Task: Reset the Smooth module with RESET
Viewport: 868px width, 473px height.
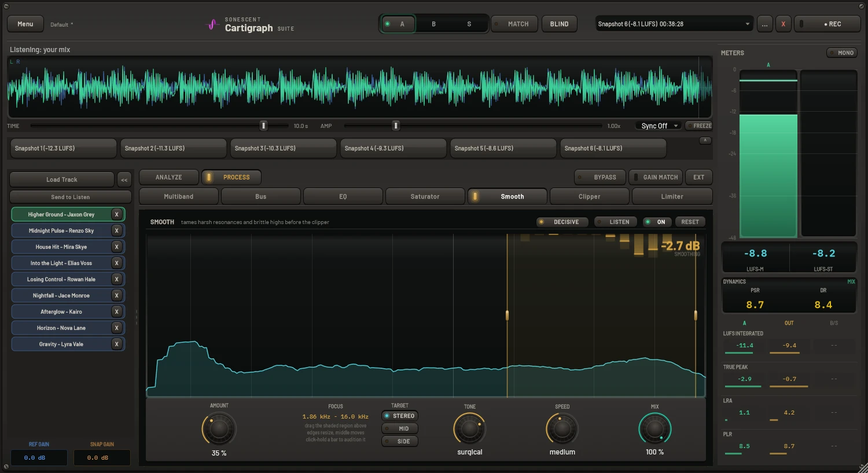Action: pyautogui.click(x=690, y=222)
